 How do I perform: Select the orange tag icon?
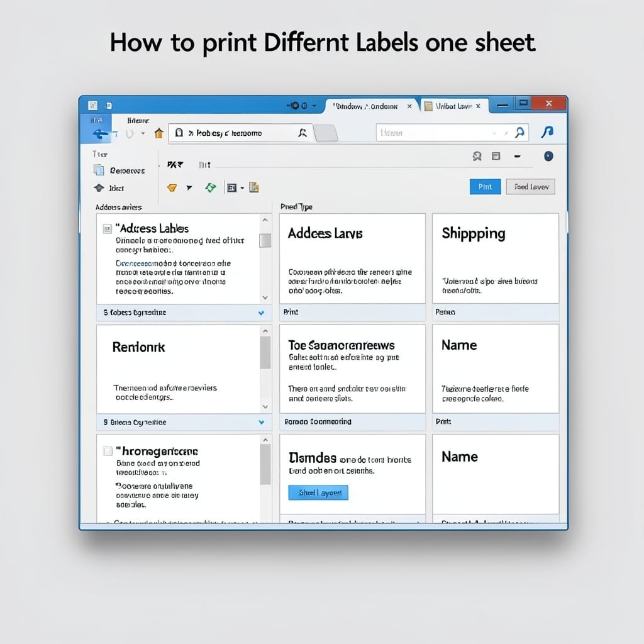coord(172,187)
